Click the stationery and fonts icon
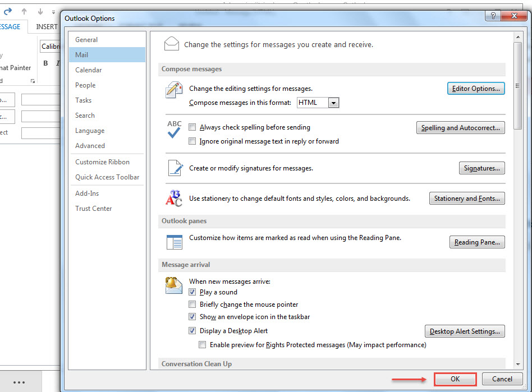 click(x=174, y=198)
